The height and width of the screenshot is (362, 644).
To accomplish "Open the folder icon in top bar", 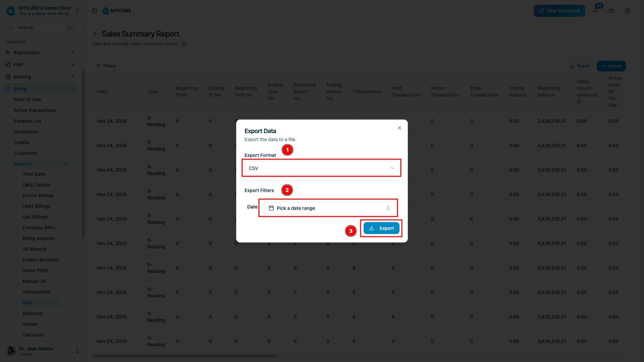I will pyautogui.click(x=611, y=11).
